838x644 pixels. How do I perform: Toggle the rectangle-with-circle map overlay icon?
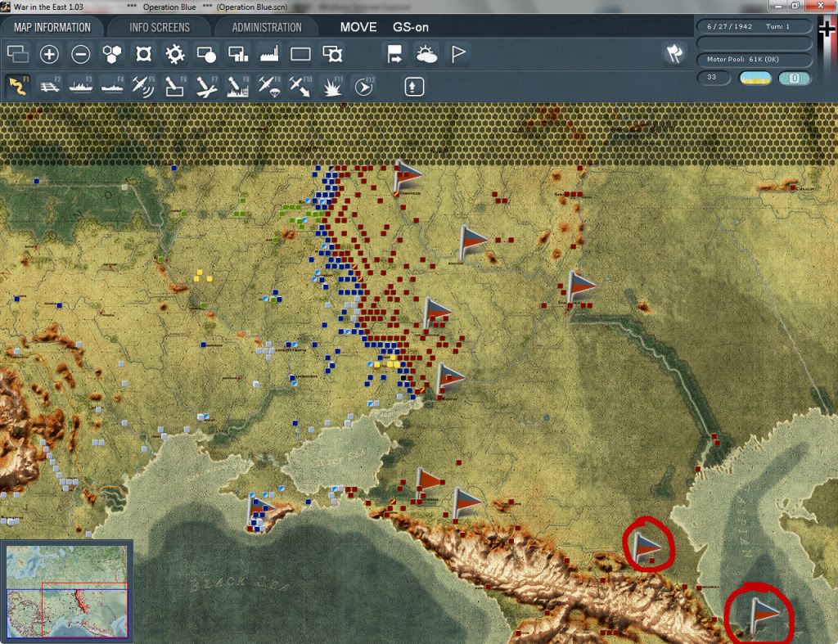tap(206, 54)
